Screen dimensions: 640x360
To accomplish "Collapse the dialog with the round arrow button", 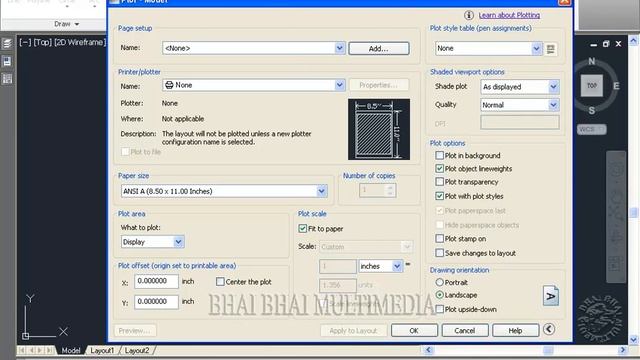I will point(549,329).
